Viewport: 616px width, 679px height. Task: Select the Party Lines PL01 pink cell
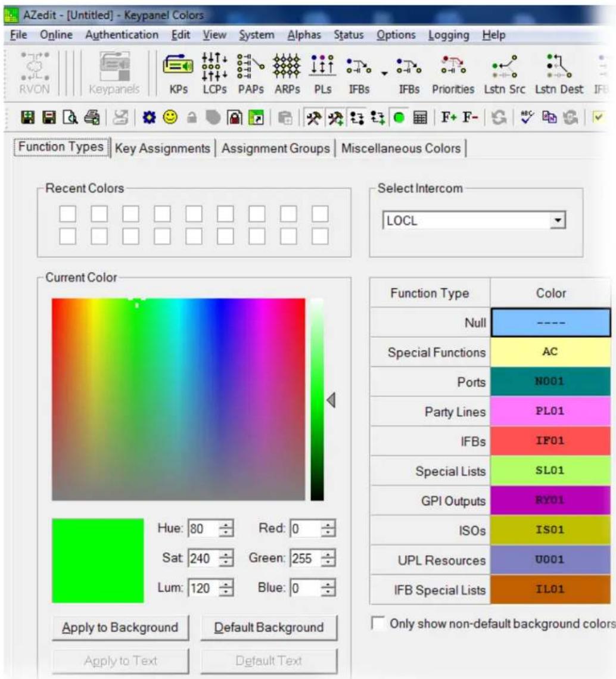(x=550, y=411)
